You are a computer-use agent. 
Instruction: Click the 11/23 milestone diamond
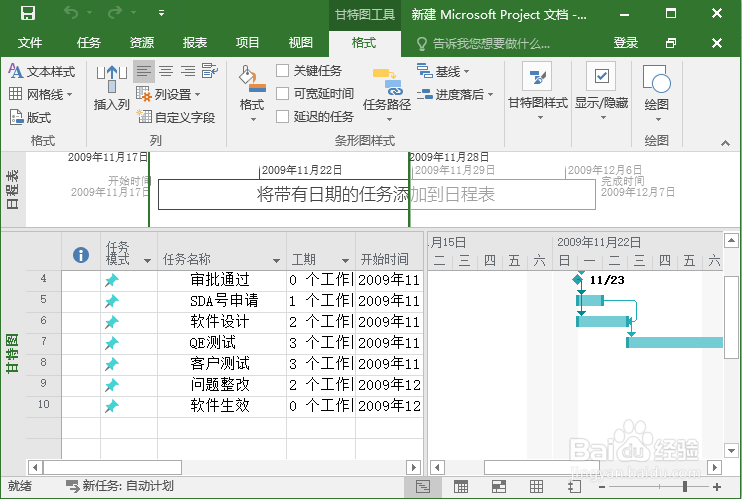coord(577,279)
